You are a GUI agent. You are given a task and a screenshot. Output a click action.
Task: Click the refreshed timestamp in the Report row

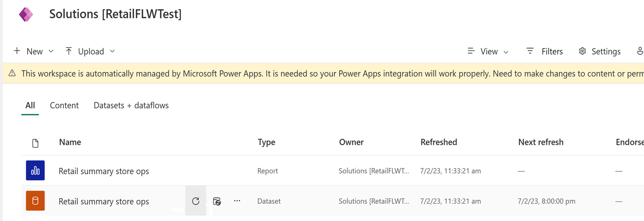point(450,171)
